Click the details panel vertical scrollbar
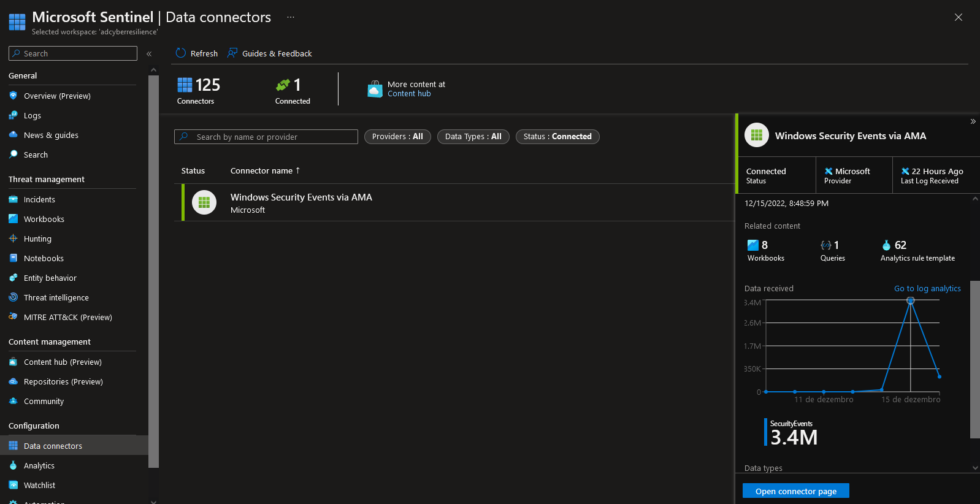Screen dimensions: 980x504 click(975, 359)
